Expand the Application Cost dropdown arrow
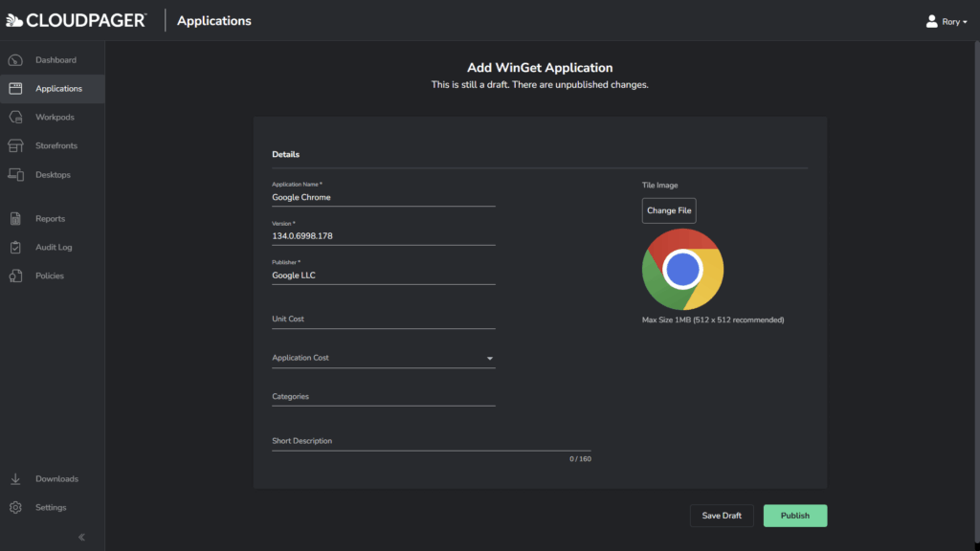980x551 pixels. [490, 359]
